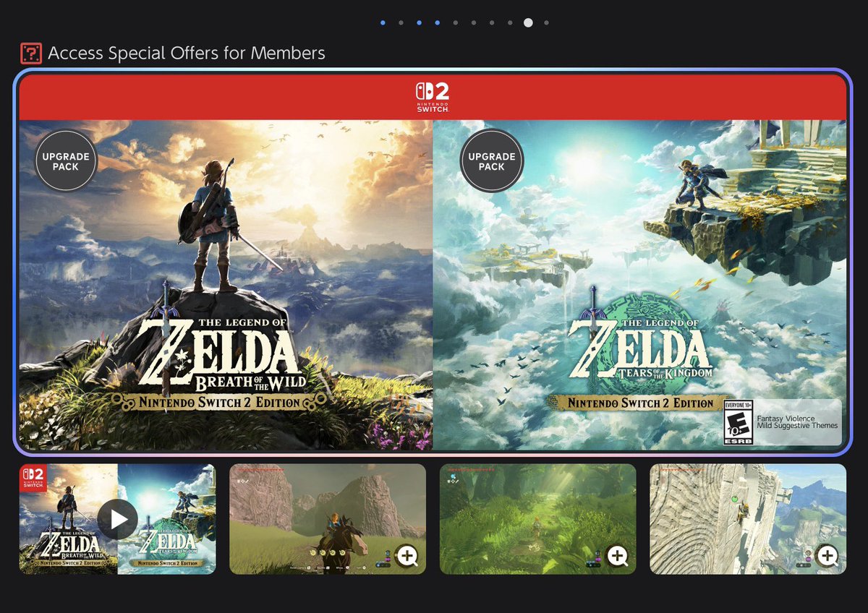The height and width of the screenshot is (613, 868).
Task: Open the horse-riding gameplay screenshot thumbnail
Action: tap(328, 519)
